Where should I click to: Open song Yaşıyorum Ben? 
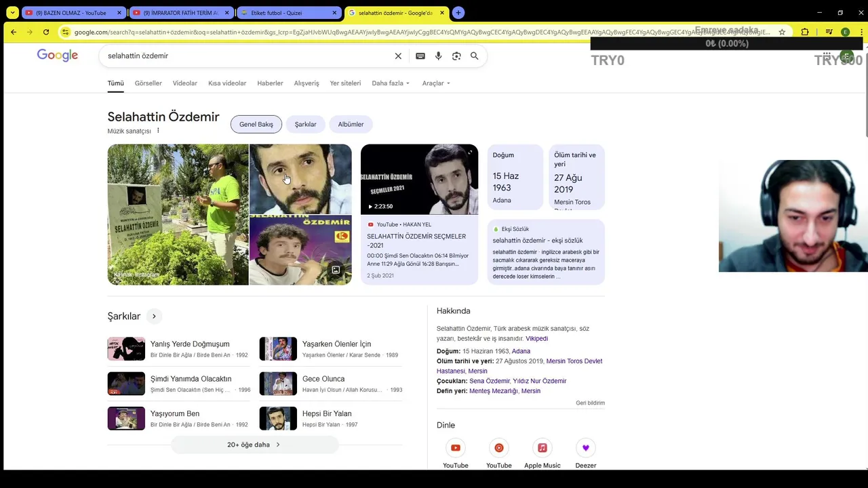(x=180, y=418)
